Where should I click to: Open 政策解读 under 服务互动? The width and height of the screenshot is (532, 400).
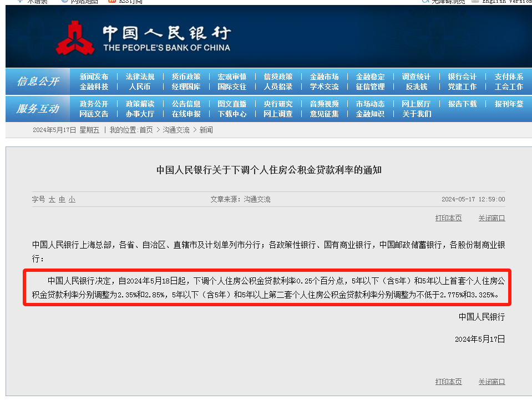140,104
